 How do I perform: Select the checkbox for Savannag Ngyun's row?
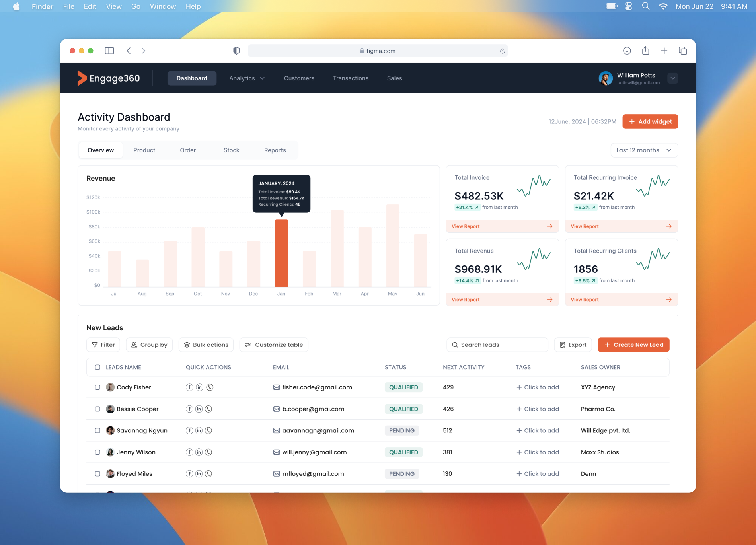click(x=97, y=430)
